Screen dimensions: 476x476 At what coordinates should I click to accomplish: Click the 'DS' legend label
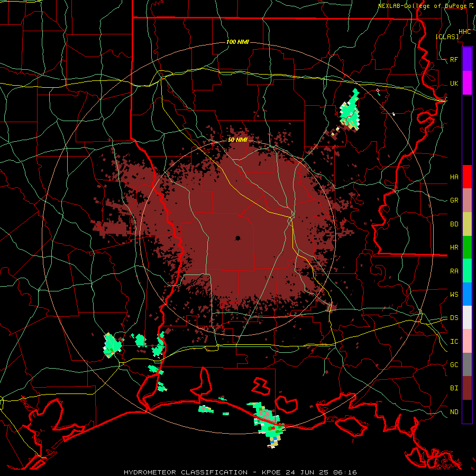click(x=454, y=318)
